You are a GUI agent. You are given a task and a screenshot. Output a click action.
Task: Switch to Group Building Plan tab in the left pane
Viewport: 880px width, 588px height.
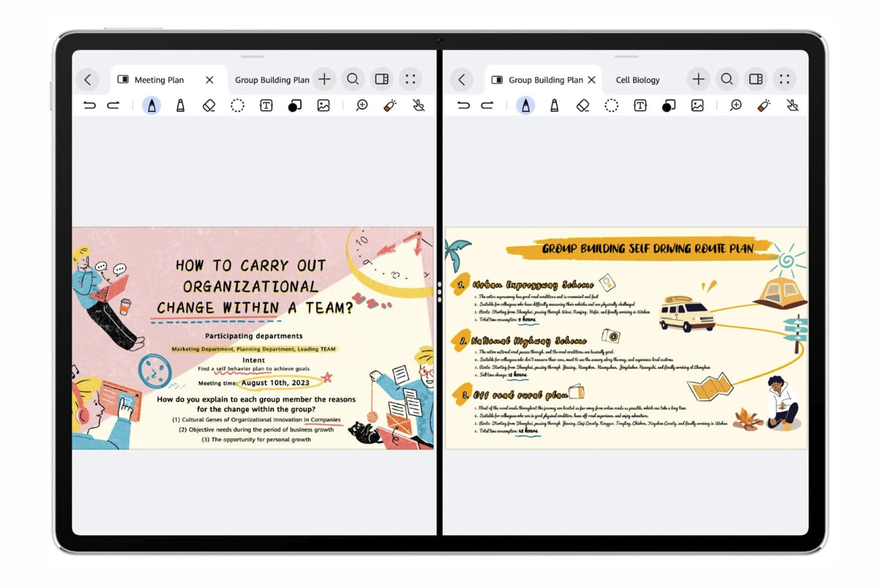[272, 80]
